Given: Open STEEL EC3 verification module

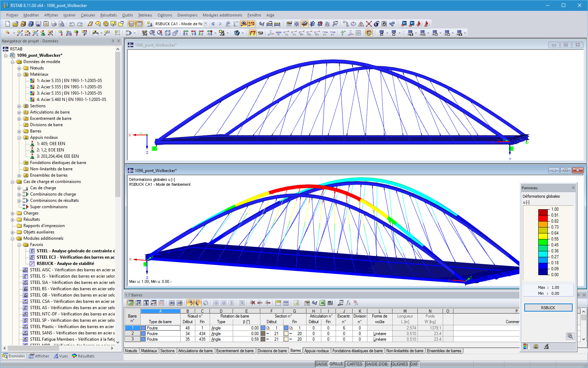Looking at the screenshot, I should point(76,257).
